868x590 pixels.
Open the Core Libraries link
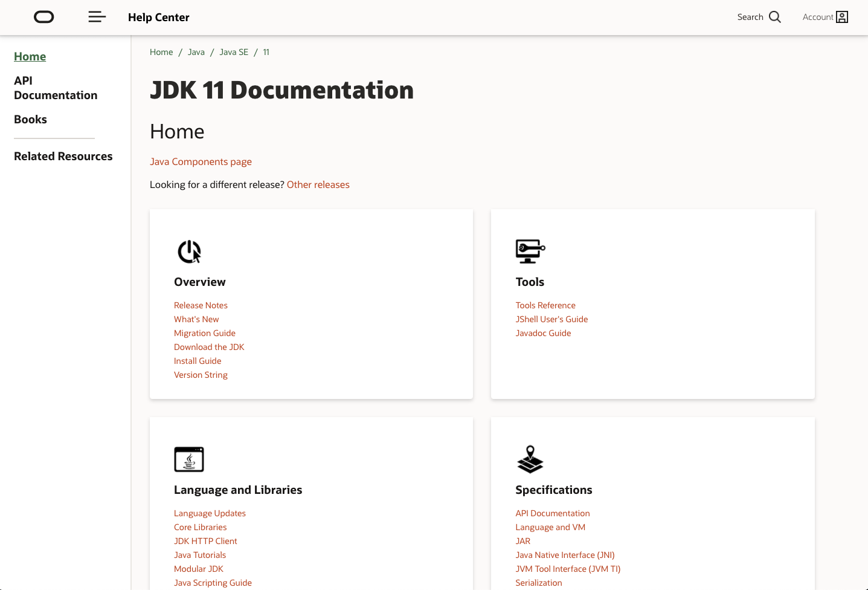[x=201, y=527]
